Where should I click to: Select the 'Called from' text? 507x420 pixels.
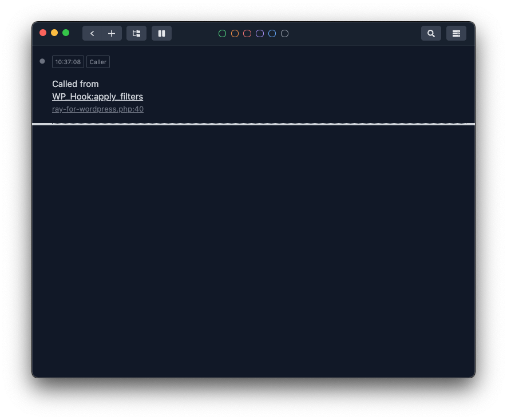pyautogui.click(x=76, y=84)
